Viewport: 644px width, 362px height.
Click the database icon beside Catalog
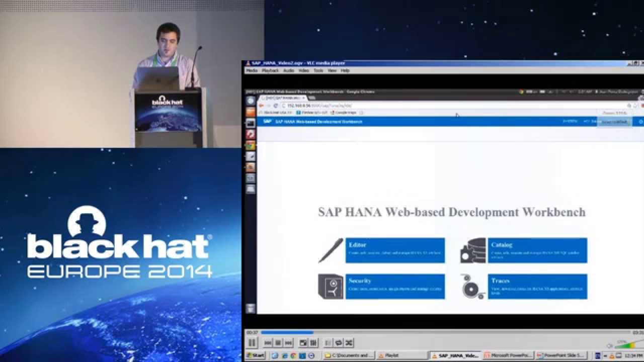click(x=473, y=250)
